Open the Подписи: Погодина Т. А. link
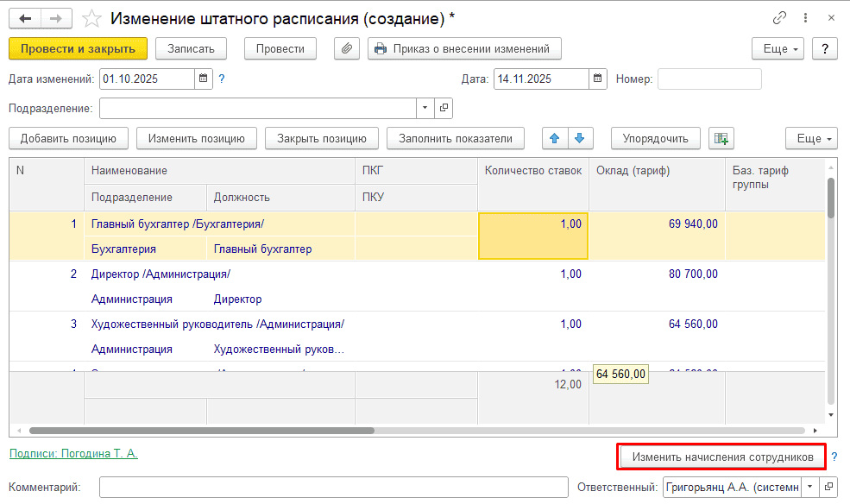850x504 pixels. [x=73, y=454]
